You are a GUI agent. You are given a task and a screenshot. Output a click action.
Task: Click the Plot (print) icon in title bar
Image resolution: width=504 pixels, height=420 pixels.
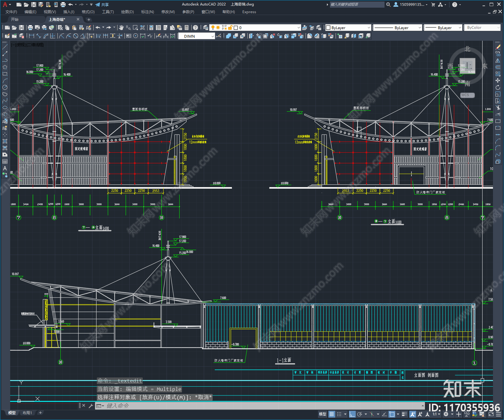(63, 4)
